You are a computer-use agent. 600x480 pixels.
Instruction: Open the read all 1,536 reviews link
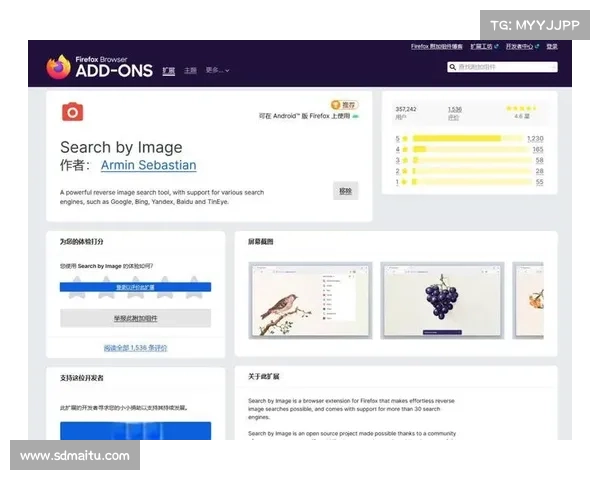tap(135, 348)
